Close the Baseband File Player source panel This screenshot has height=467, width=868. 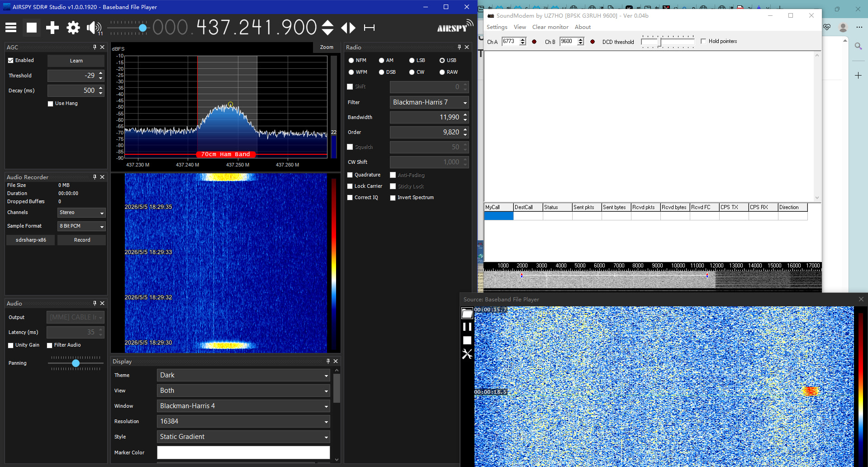click(861, 299)
